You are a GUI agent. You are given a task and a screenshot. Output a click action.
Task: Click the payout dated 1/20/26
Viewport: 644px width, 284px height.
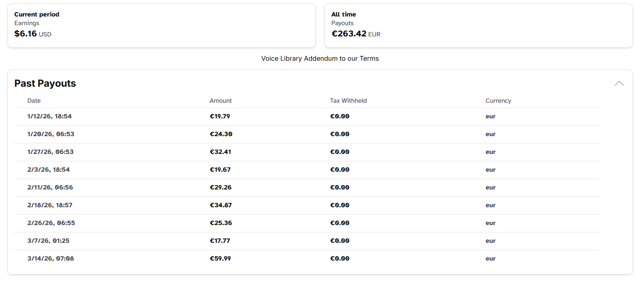click(x=51, y=134)
